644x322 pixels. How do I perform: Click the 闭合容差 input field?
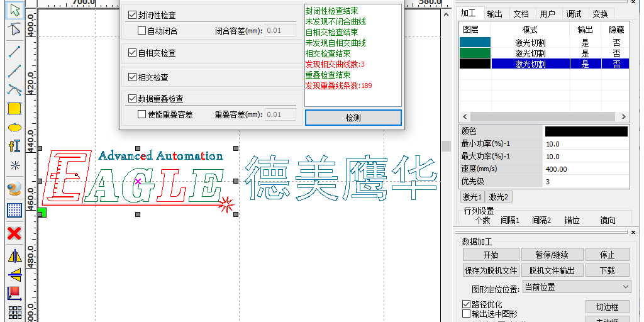[x=280, y=30]
